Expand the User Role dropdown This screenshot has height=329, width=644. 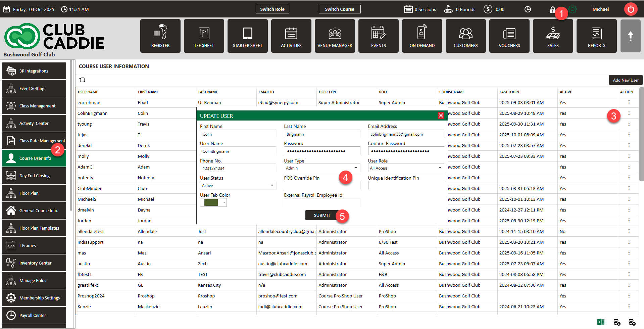pos(406,168)
